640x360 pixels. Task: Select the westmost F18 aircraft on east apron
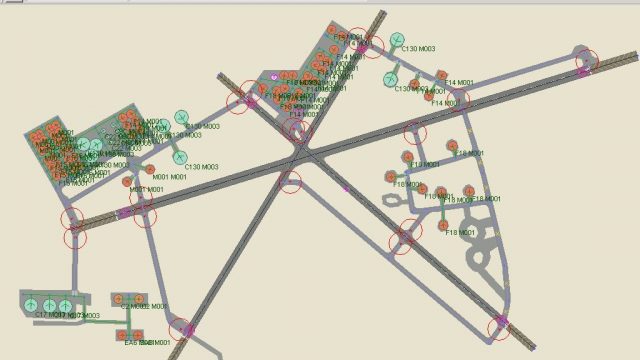391,177
